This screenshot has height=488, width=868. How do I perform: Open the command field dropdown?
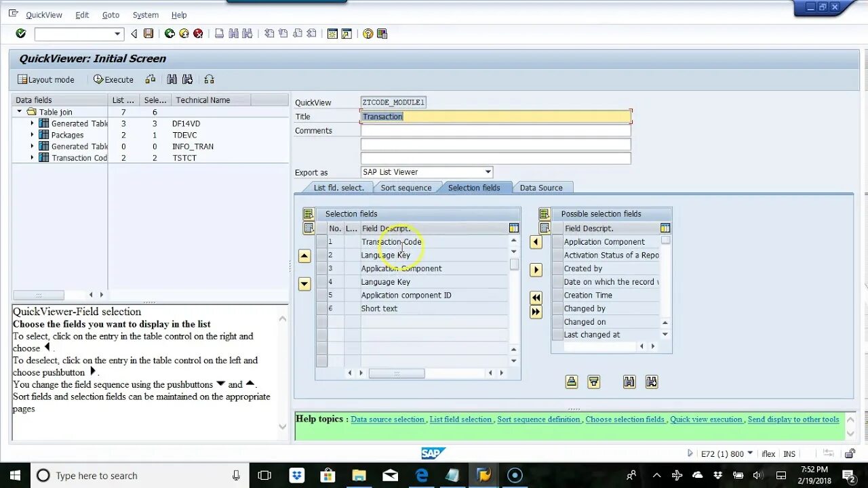[117, 34]
